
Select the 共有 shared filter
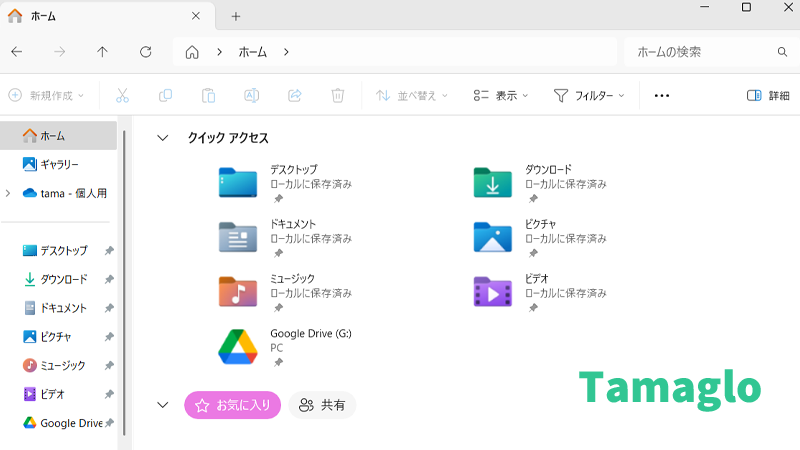322,405
